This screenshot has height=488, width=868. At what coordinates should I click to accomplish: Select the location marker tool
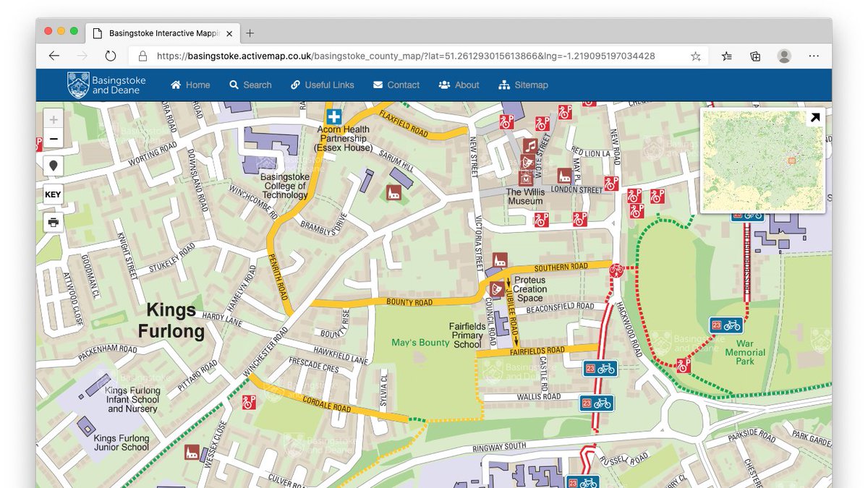(54, 165)
